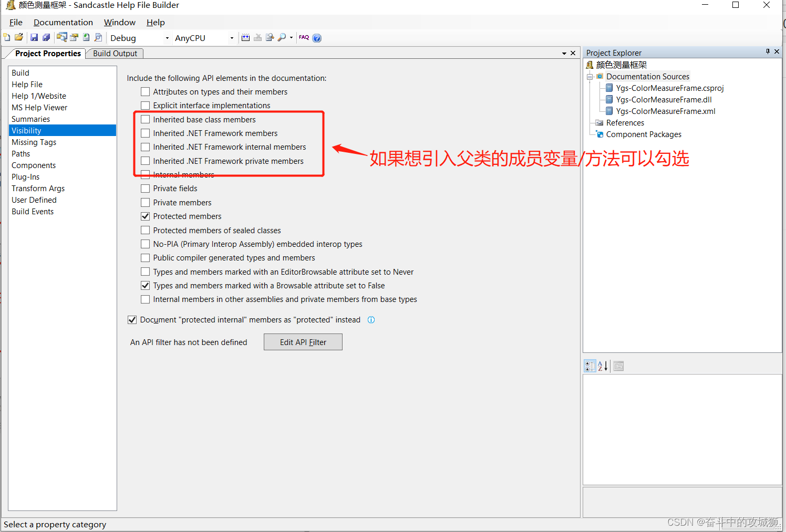Check Inherited .NET Framework private members
The width and height of the screenshot is (786, 532).
146,161
